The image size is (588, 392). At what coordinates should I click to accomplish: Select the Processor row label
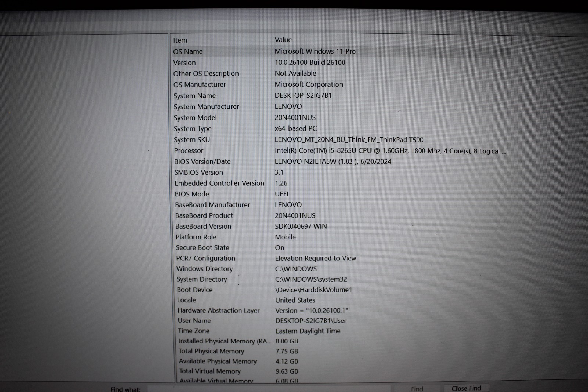tap(189, 151)
